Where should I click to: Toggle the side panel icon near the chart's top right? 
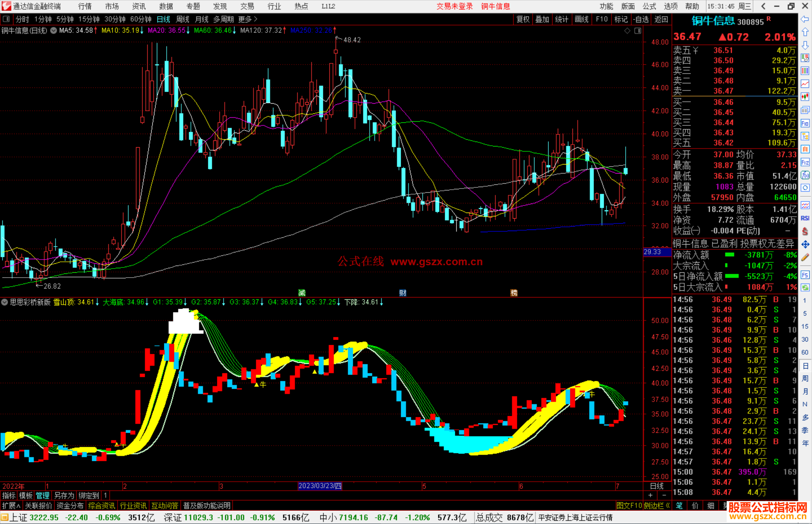[x=638, y=31]
